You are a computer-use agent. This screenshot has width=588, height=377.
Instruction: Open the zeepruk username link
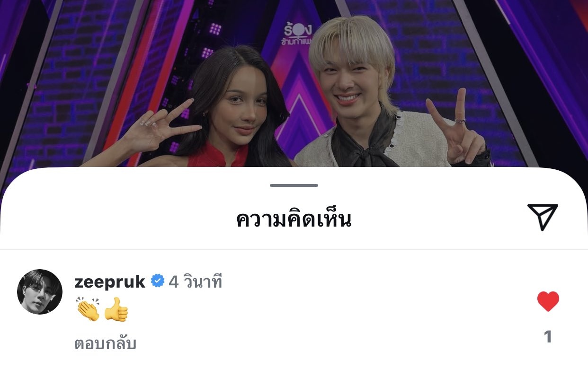coord(110,281)
